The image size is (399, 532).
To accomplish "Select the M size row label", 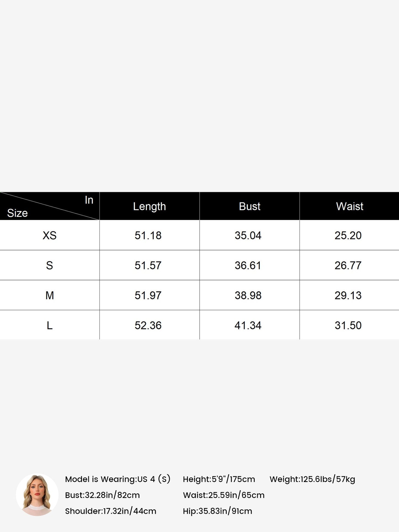I will tap(50, 295).
